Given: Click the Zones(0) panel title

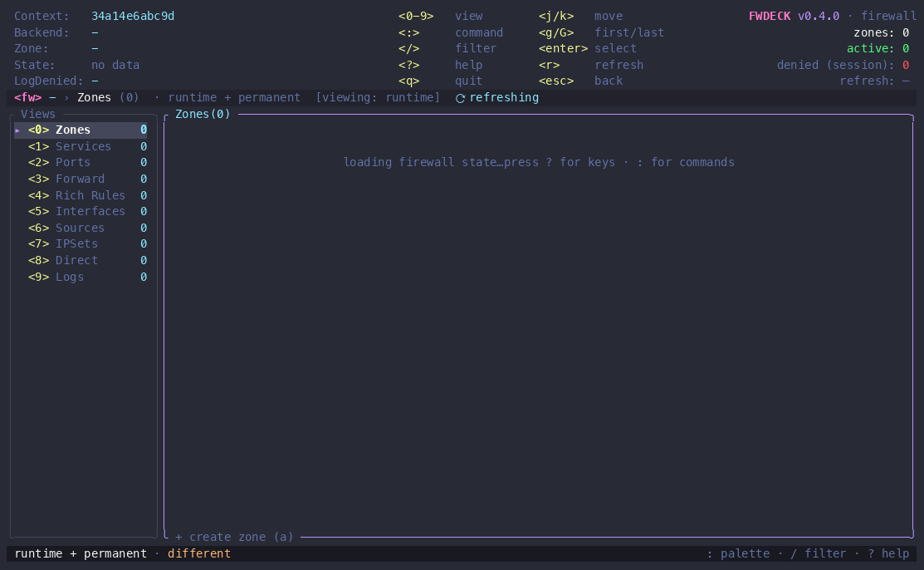Looking at the screenshot, I should click(x=203, y=114).
